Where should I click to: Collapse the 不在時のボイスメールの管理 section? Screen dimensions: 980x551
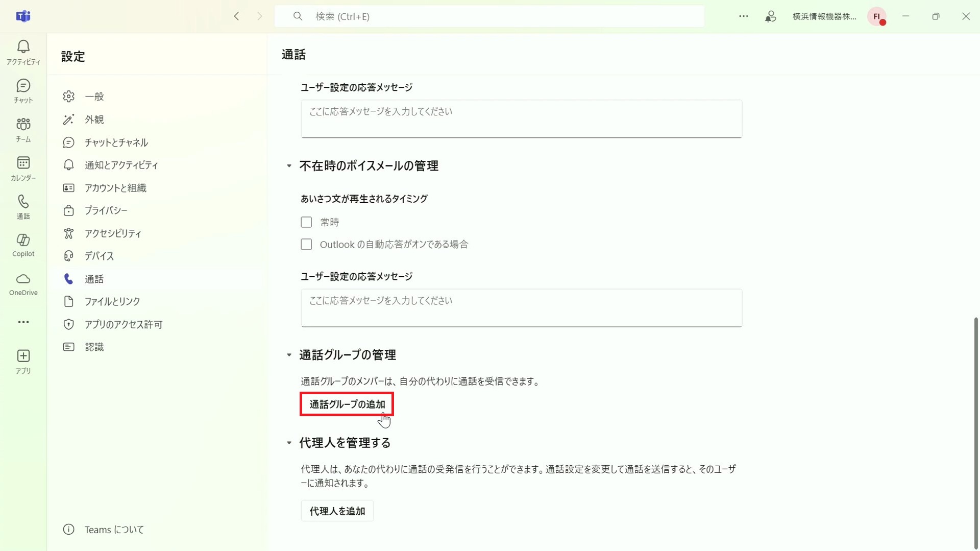click(289, 166)
